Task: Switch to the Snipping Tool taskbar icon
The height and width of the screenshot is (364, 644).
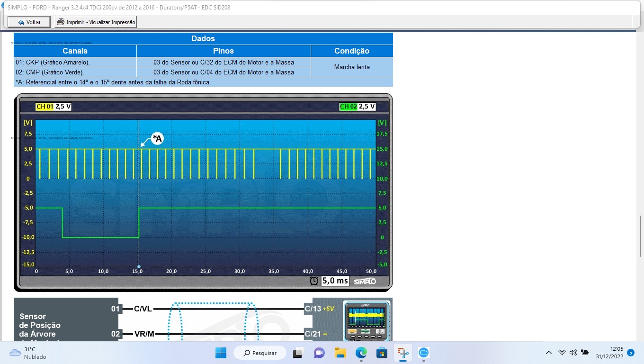Action: click(403, 353)
